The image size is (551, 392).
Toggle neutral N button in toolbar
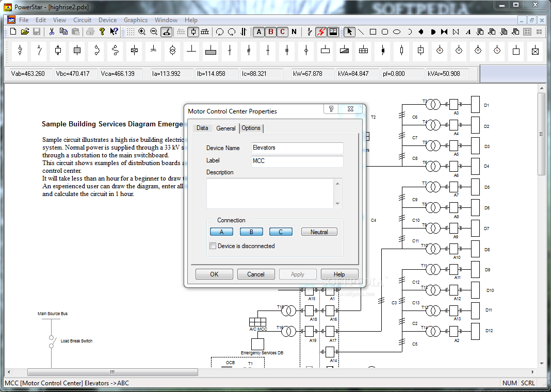click(294, 32)
